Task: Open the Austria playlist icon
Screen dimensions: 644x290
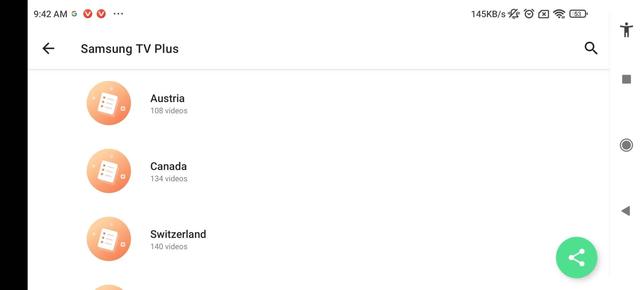Action: point(109,103)
